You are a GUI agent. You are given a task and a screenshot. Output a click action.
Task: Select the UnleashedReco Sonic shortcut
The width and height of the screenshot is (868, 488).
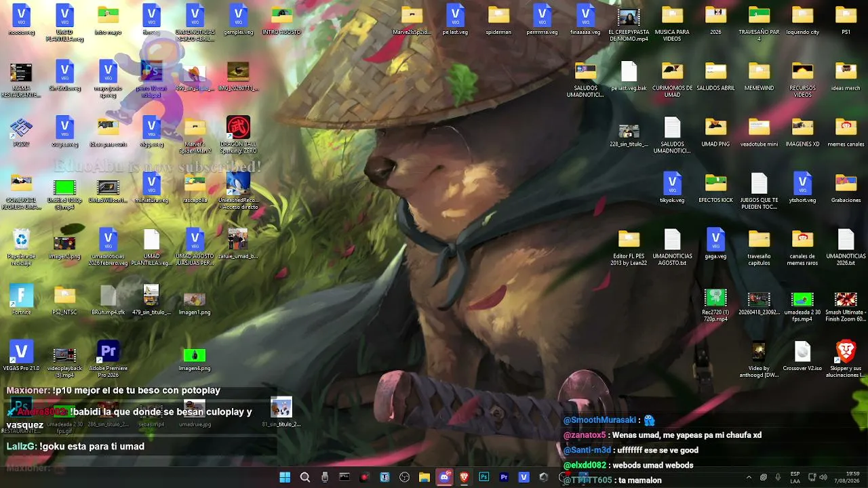238,190
